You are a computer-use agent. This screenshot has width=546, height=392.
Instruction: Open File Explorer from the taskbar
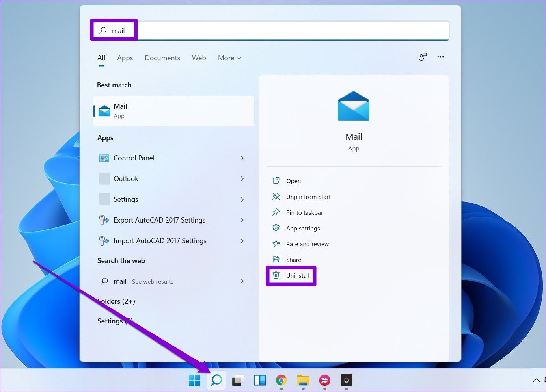click(x=303, y=380)
